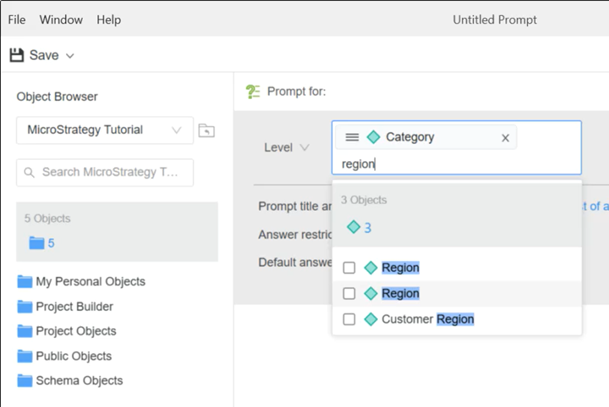Click the attribute diamond icon labeled 3
The image size is (609, 407).
pyautogui.click(x=353, y=227)
